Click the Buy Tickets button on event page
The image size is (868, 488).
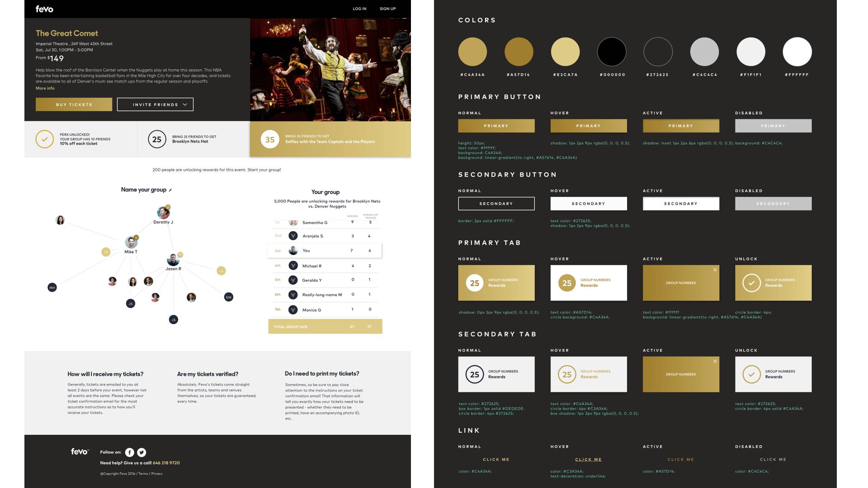tap(74, 104)
